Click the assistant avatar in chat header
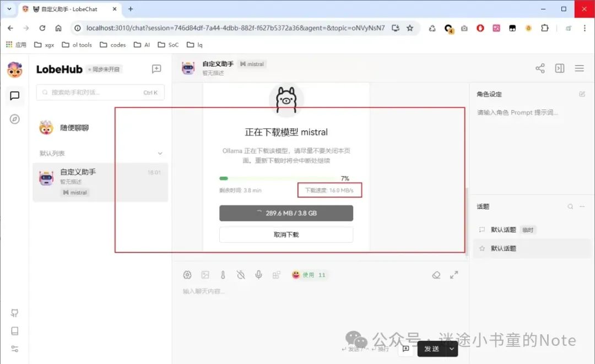The width and height of the screenshot is (595, 364). (188, 68)
